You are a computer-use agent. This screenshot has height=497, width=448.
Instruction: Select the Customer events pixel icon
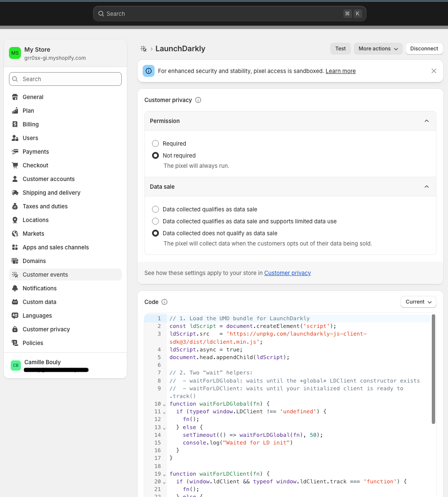pyautogui.click(x=15, y=275)
